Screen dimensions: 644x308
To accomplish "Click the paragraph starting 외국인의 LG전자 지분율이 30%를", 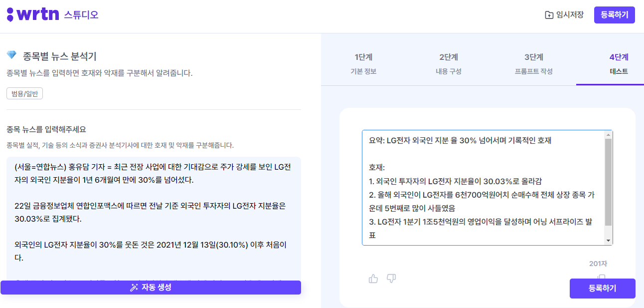I will 151,252.
